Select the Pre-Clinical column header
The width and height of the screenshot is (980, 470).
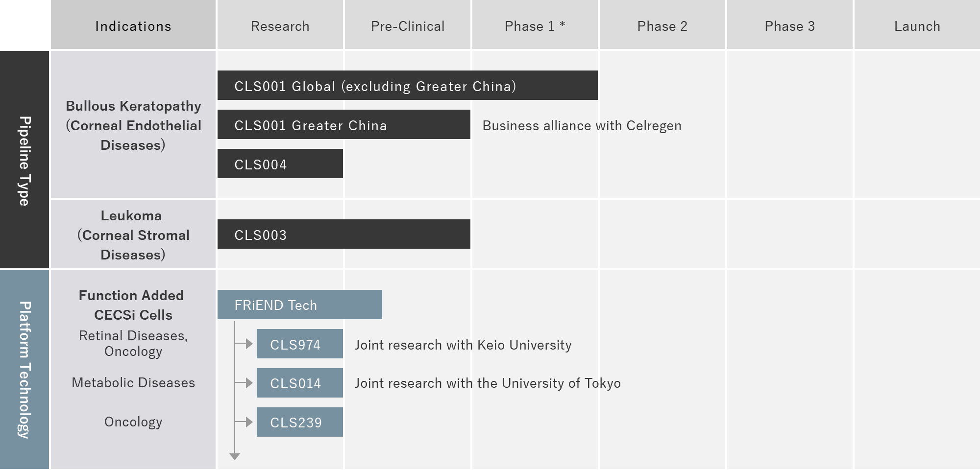coord(408,26)
